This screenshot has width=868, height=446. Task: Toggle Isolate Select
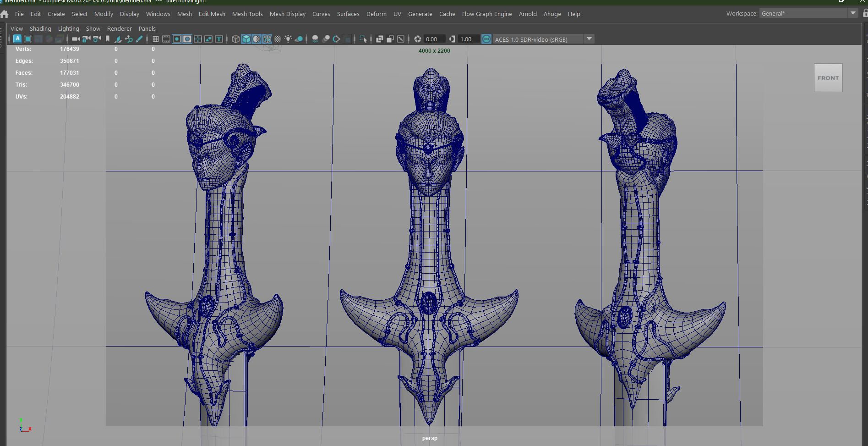(x=363, y=39)
